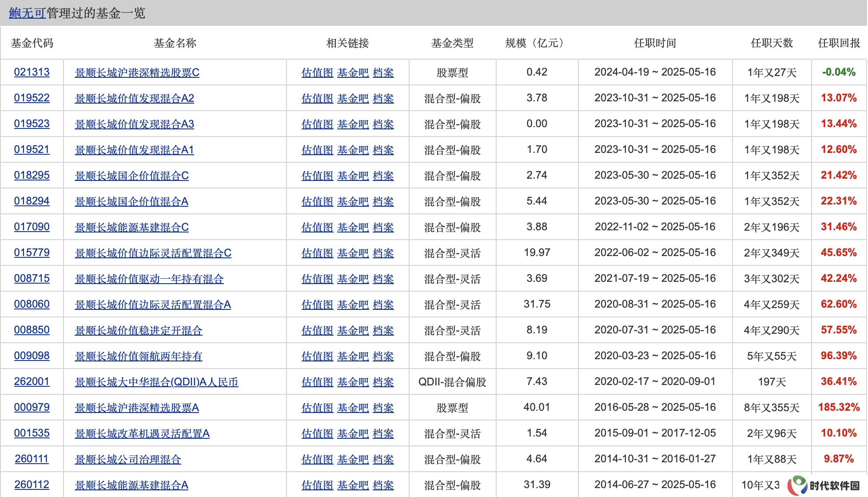Screen dimensions: 868x497
Task: Open 估值图 for fund 015779
Action: point(318,253)
